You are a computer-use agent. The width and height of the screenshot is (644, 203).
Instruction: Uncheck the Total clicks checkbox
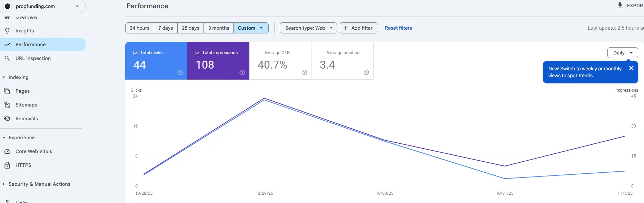pos(136,53)
